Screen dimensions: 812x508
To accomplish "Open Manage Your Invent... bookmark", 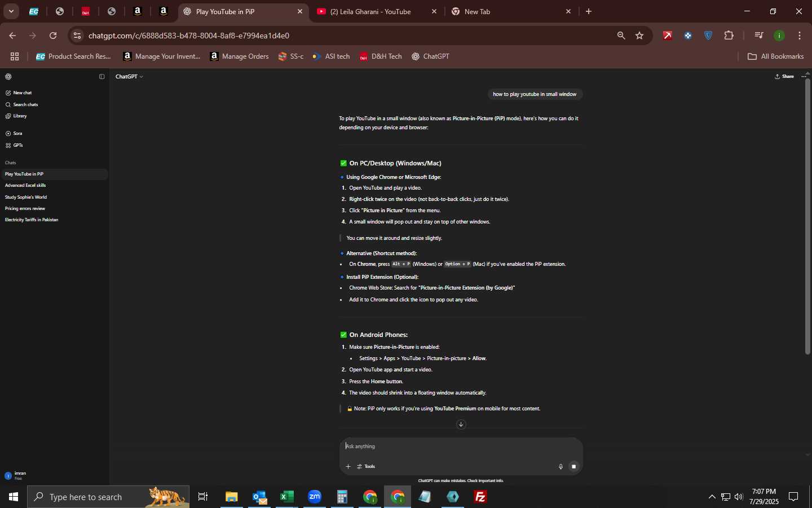I will coord(162,56).
